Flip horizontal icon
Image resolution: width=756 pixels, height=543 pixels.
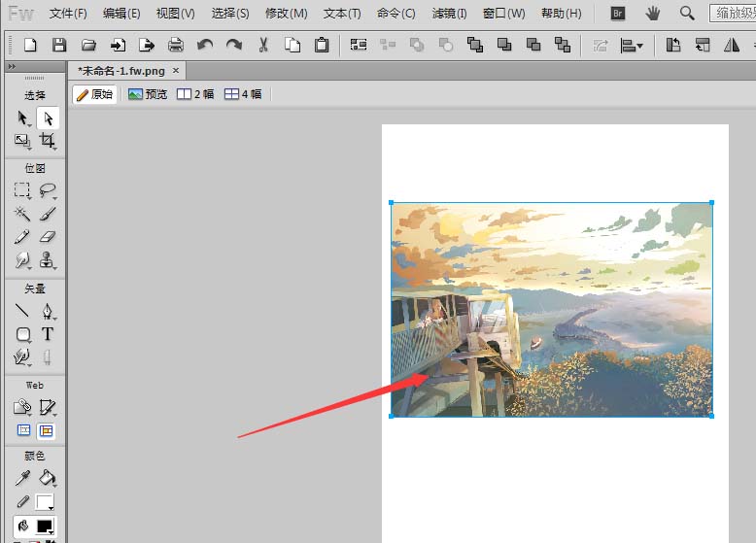[732, 45]
